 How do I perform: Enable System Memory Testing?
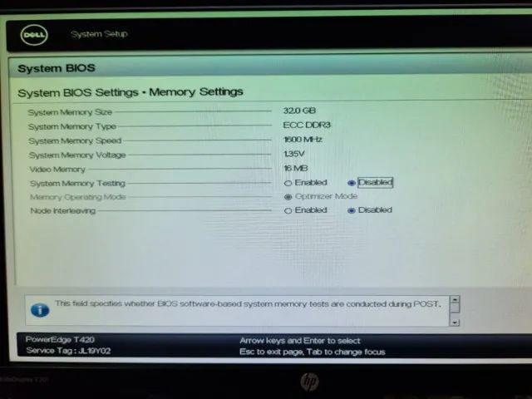288,183
